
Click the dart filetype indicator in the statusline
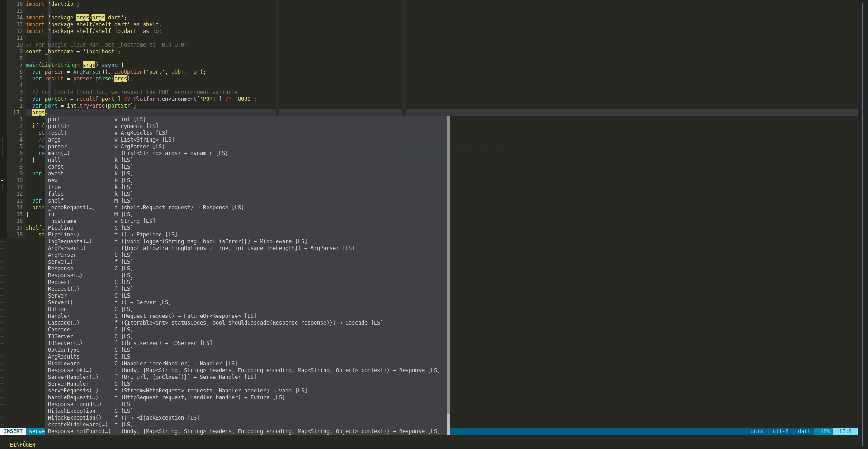pos(804,431)
